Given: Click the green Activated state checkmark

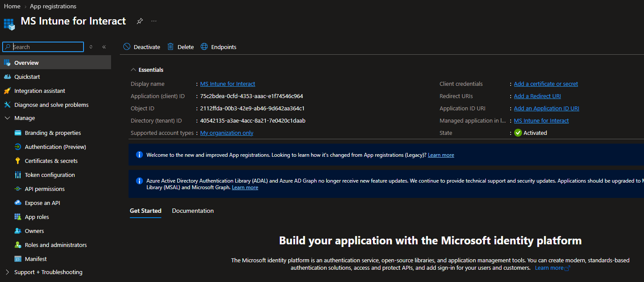Looking at the screenshot, I should (x=518, y=133).
